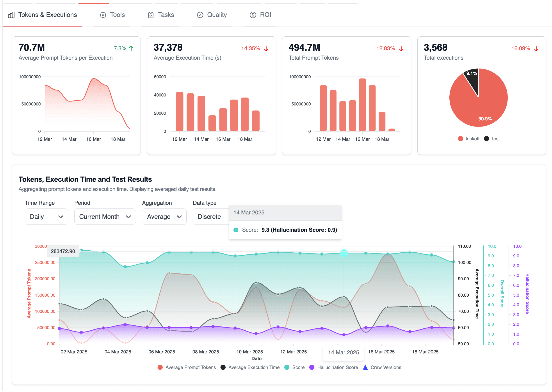
Task: Open the Time Range dropdown set to Daily
Action: pos(46,217)
